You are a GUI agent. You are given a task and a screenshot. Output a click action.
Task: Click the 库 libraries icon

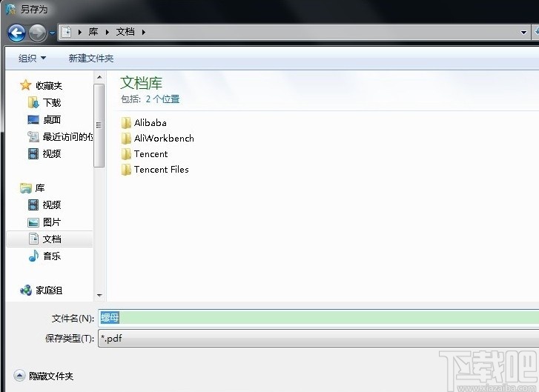pyautogui.click(x=26, y=188)
